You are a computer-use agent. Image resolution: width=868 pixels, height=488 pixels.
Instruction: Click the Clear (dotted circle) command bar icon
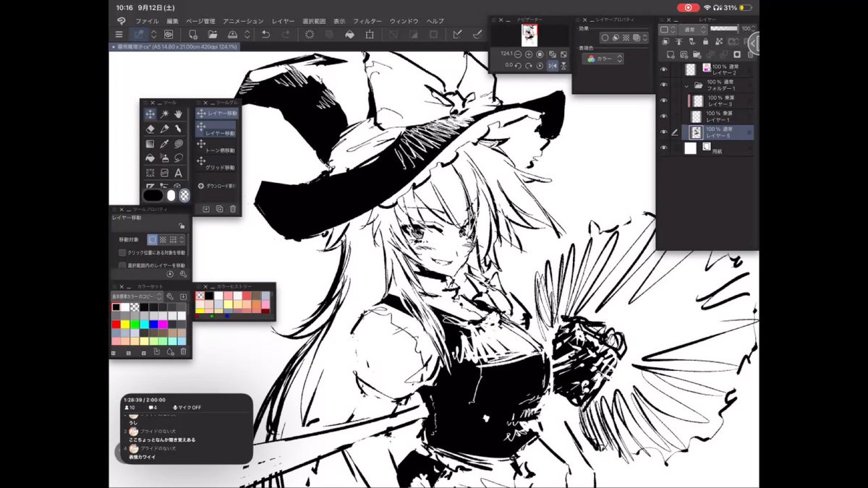[310, 34]
